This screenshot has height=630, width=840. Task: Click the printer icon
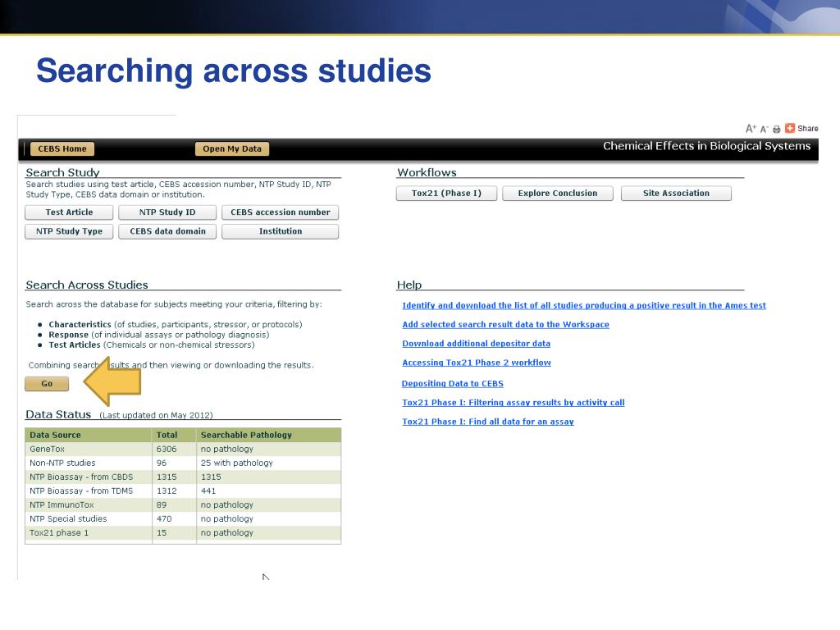click(x=776, y=129)
